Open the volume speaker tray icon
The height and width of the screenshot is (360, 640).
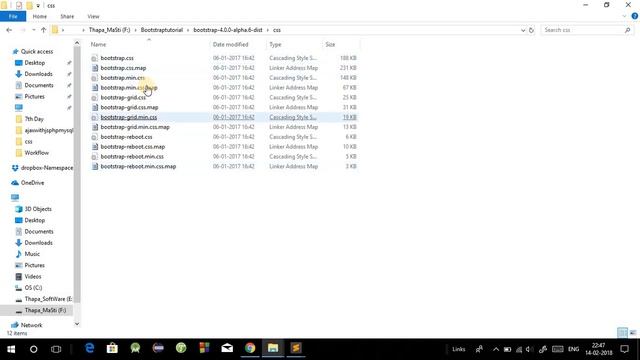529,349
